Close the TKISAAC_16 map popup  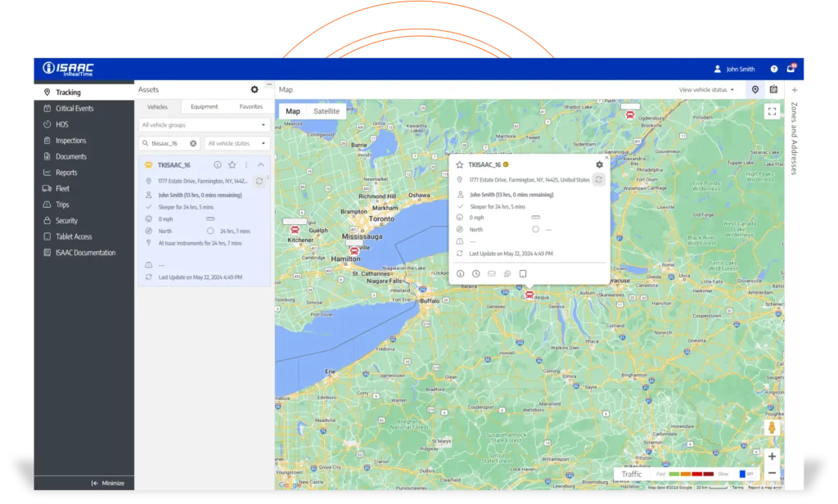606,158
